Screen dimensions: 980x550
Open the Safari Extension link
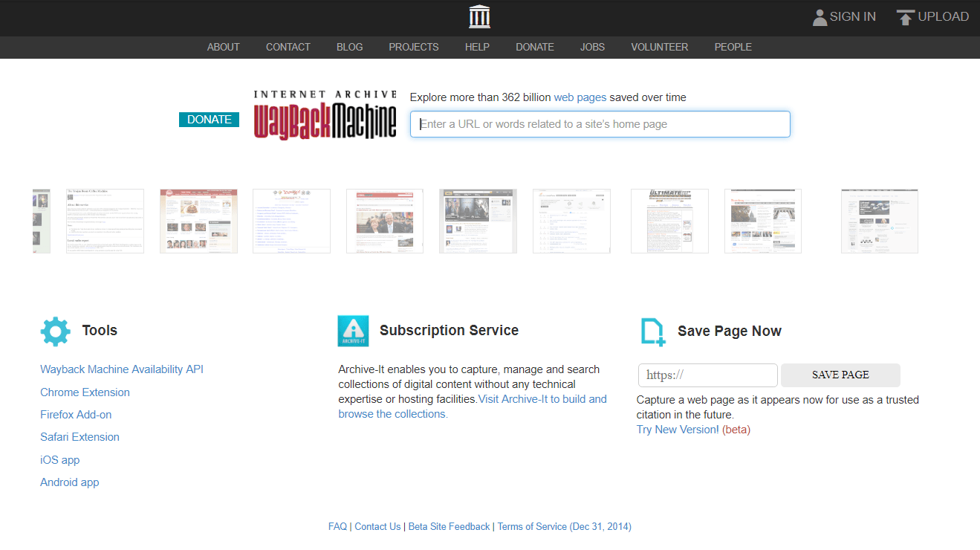[x=79, y=437]
